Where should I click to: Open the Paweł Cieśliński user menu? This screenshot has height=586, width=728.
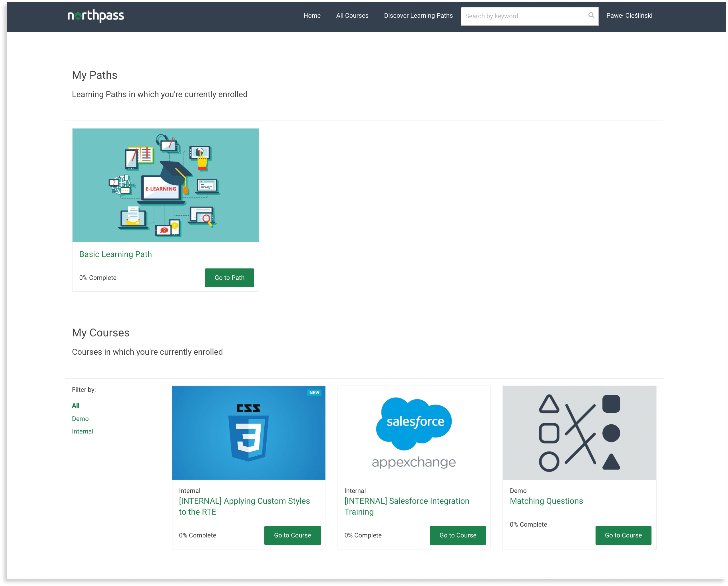(629, 15)
